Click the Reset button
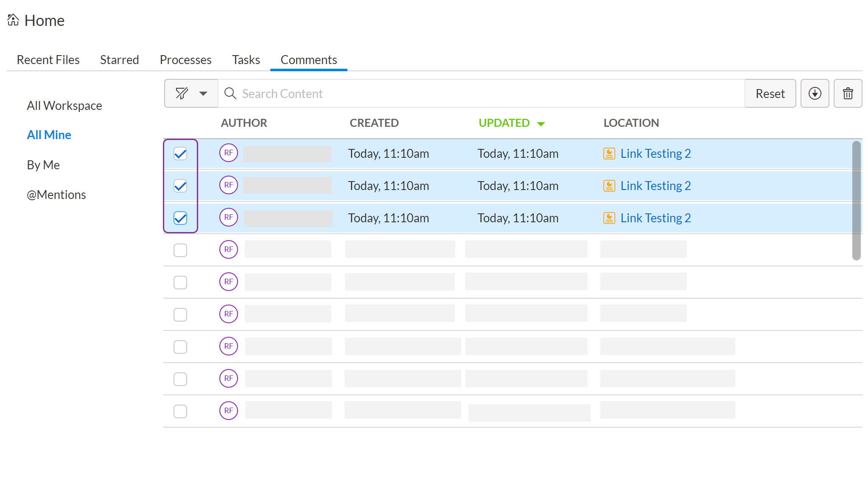868x484 pixels. [x=770, y=93]
